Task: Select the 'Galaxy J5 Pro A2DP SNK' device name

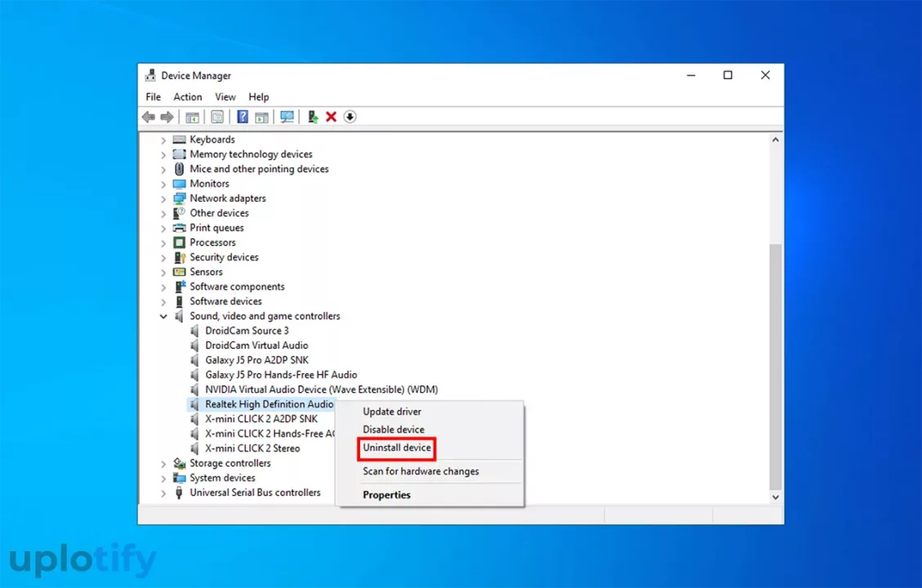Action: [256, 360]
